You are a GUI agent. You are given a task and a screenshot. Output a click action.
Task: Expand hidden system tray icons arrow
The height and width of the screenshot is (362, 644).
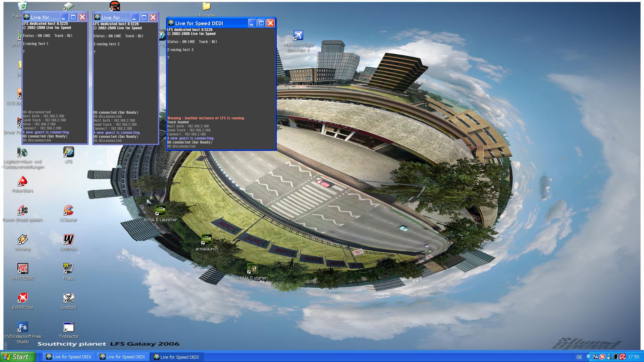pos(589,357)
